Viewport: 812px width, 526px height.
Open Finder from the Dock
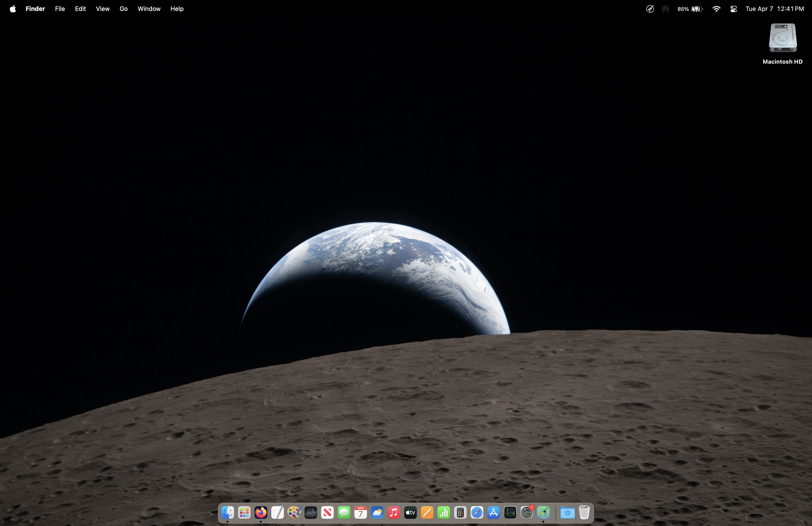(x=227, y=512)
